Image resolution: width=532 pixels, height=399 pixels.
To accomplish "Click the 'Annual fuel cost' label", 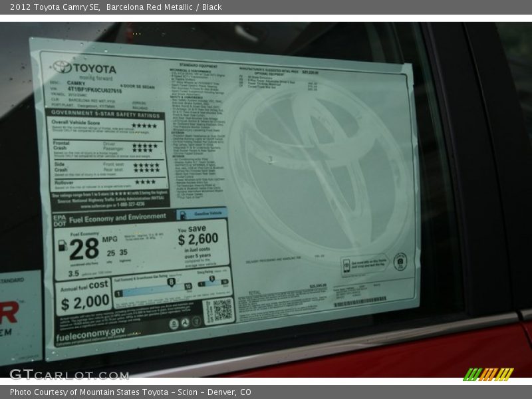I will coord(84,287).
